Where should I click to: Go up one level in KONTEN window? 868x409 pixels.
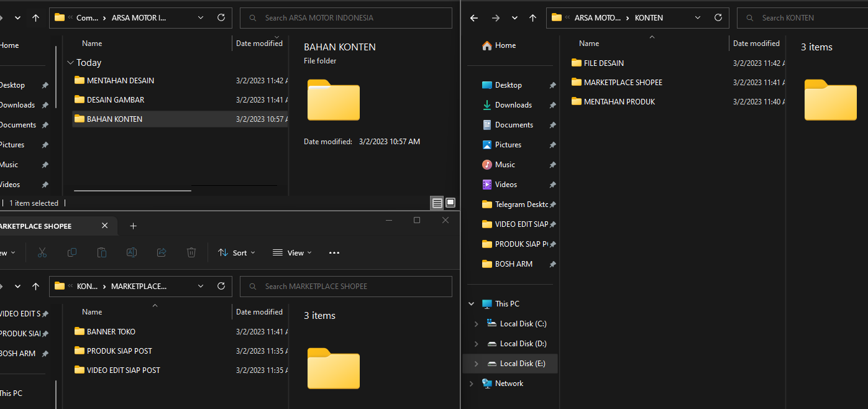click(532, 18)
